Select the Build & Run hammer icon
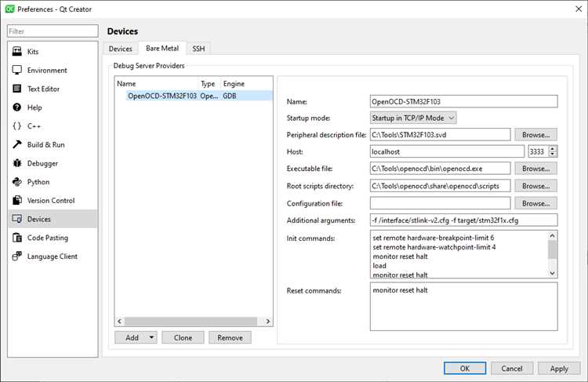Screen dimensions: 588x382 tap(17, 144)
